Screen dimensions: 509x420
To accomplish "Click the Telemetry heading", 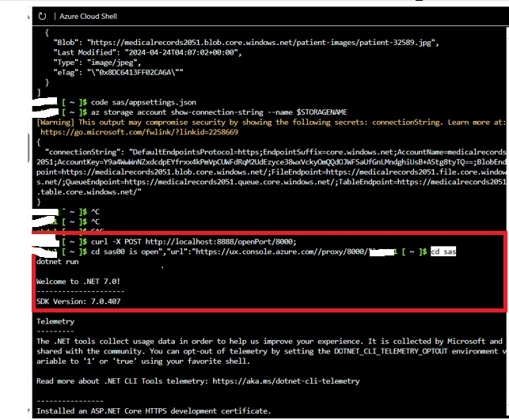I will click(55, 321).
